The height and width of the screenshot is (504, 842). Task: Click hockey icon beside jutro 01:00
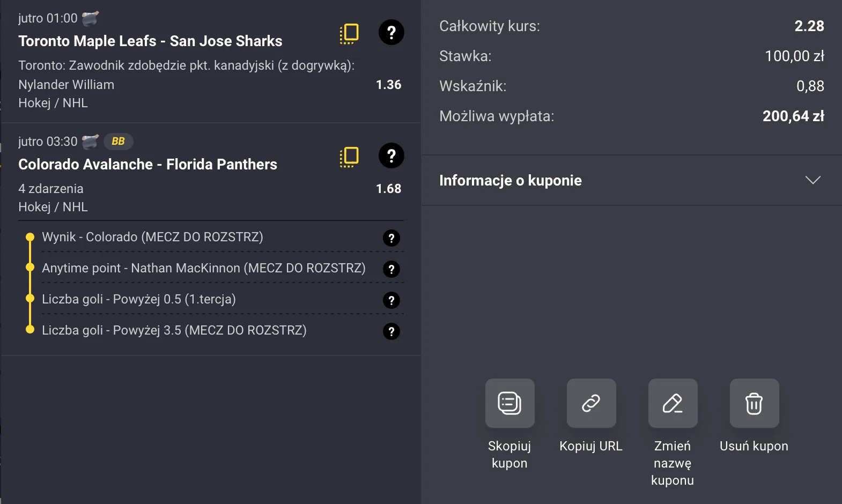[90, 18]
